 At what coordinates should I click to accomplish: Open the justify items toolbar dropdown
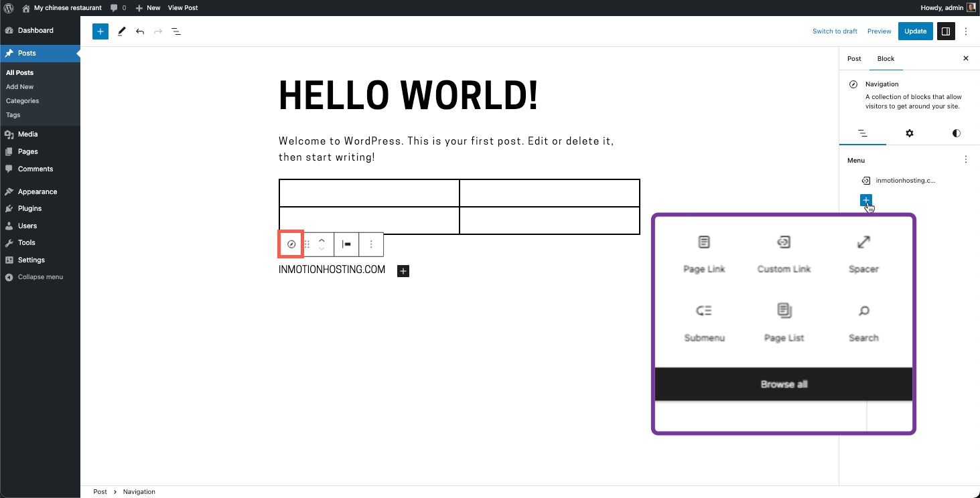pyautogui.click(x=346, y=244)
